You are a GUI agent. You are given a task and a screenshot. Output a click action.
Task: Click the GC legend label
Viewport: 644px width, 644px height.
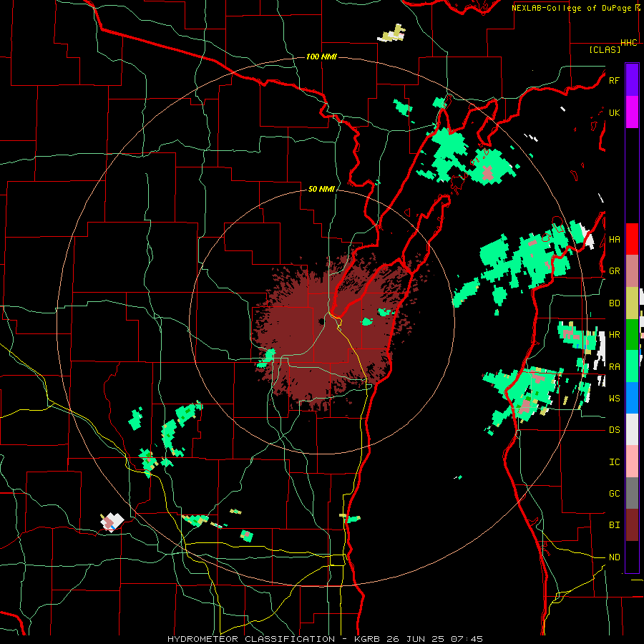pyautogui.click(x=614, y=493)
